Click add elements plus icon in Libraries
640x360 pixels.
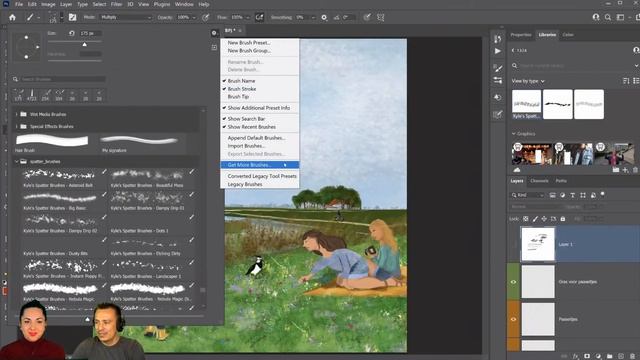coord(626,170)
